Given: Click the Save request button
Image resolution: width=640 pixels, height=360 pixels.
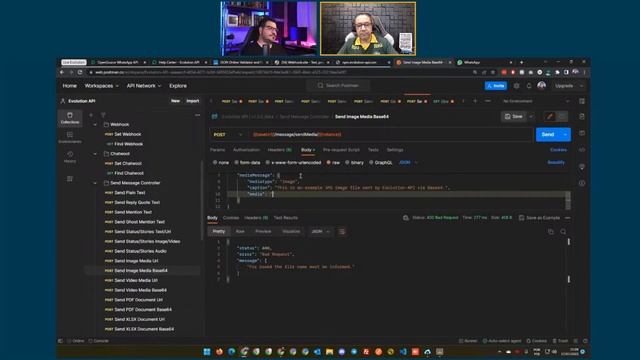Looking at the screenshot, I should point(514,116).
